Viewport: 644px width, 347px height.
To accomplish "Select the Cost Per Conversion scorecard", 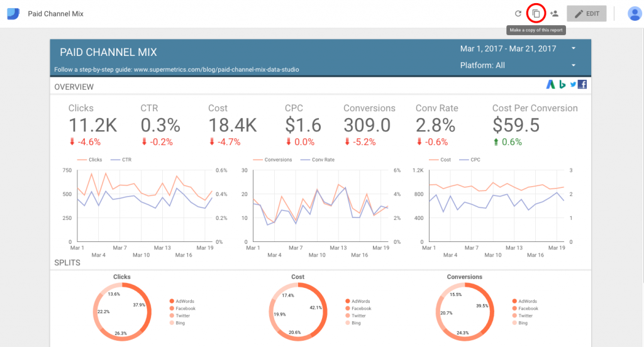I will (516, 125).
